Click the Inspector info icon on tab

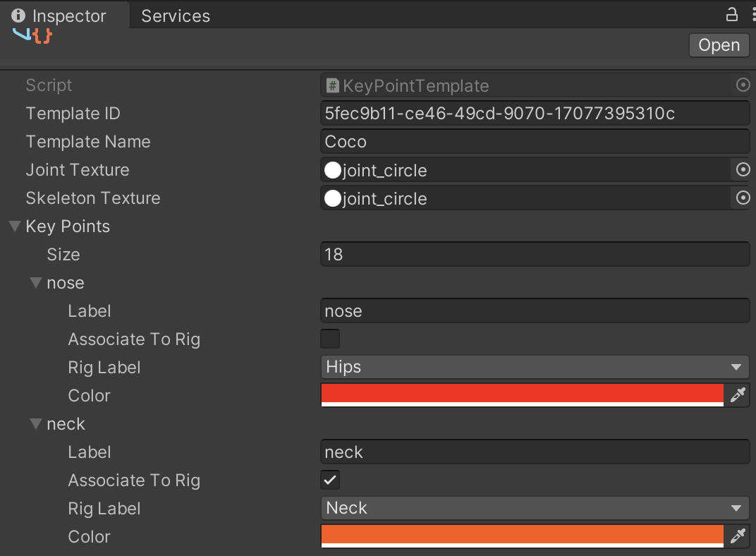pos(18,16)
